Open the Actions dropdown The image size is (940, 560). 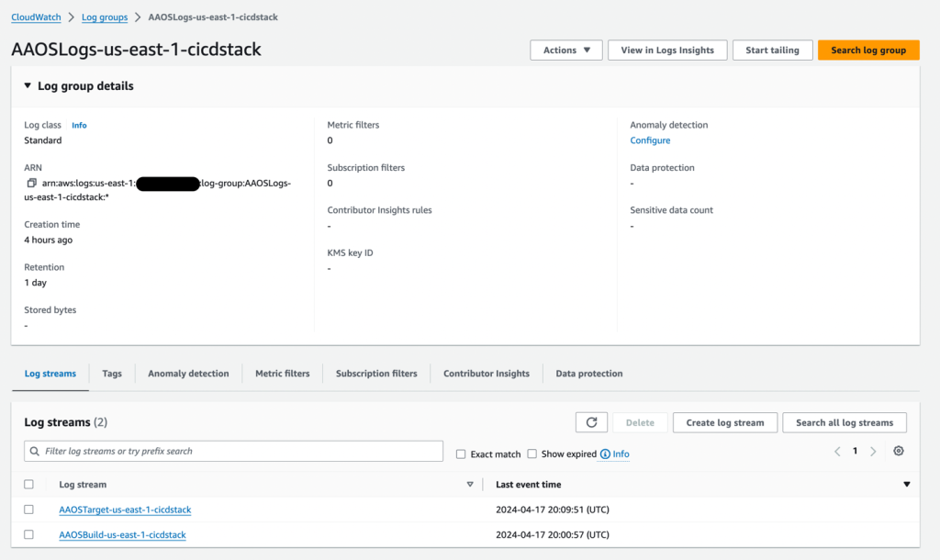click(566, 50)
